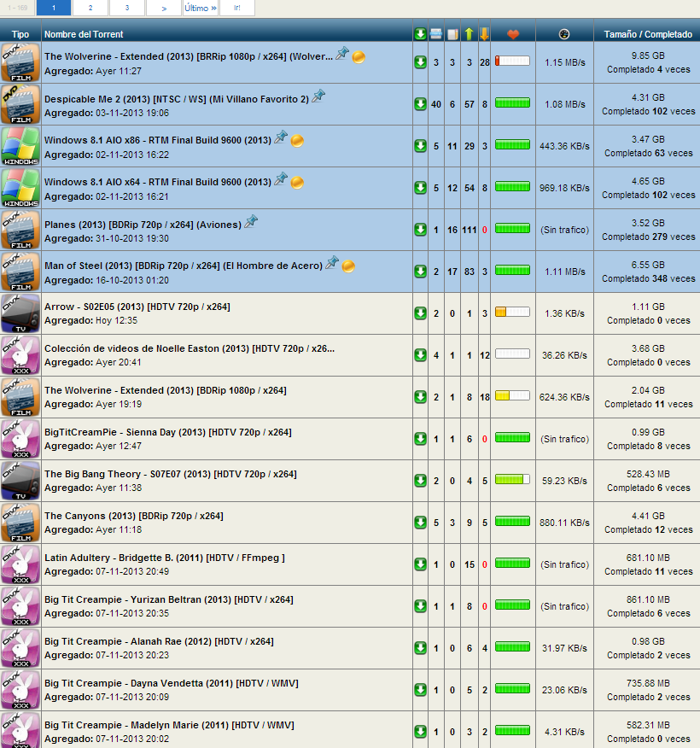This screenshot has width=700, height=748.
Task: Click The Wolverine red health bar
Action: pyautogui.click(x=512, y=61)
